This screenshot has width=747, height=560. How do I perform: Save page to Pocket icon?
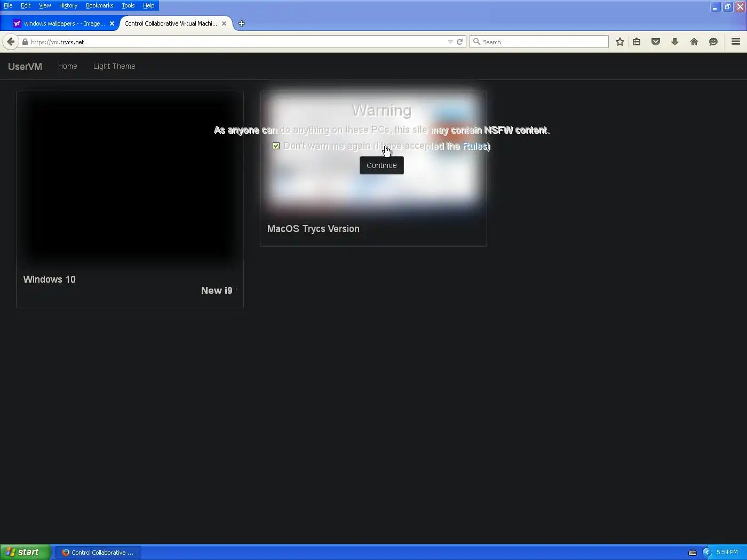(x=656, y=42)
